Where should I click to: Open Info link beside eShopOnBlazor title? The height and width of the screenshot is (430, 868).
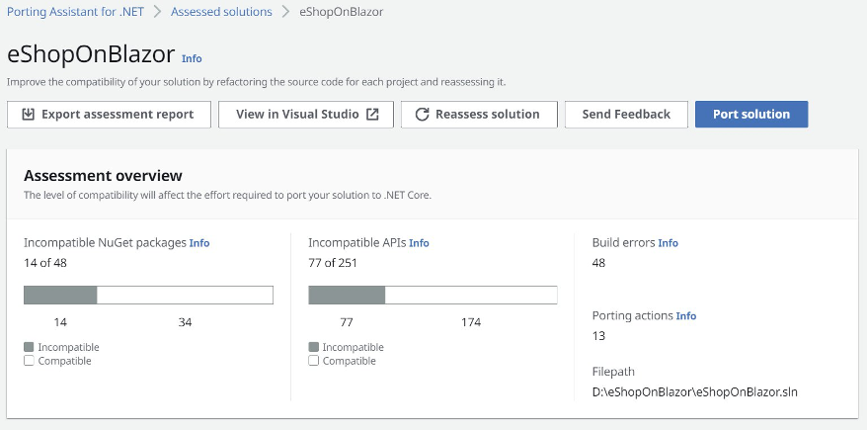tap(192, 58)
